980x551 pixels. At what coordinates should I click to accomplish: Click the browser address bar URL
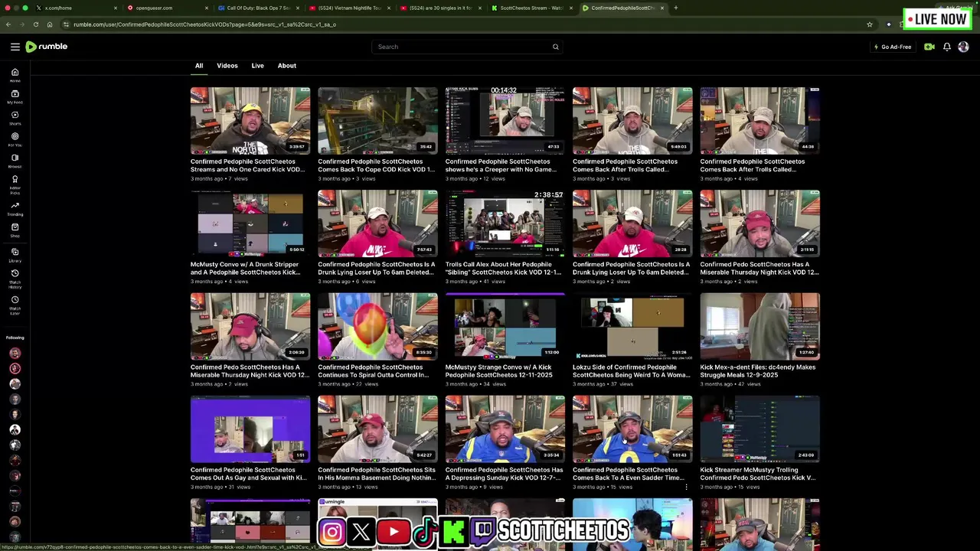[x=204, y=24]
